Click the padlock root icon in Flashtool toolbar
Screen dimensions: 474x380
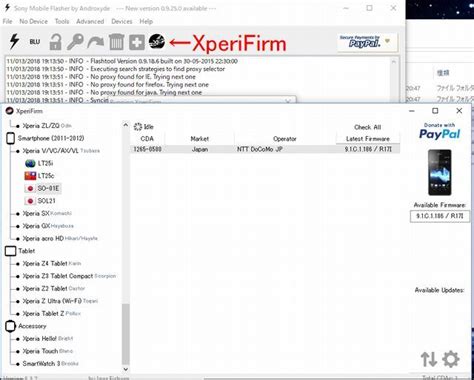click(55, 42)
